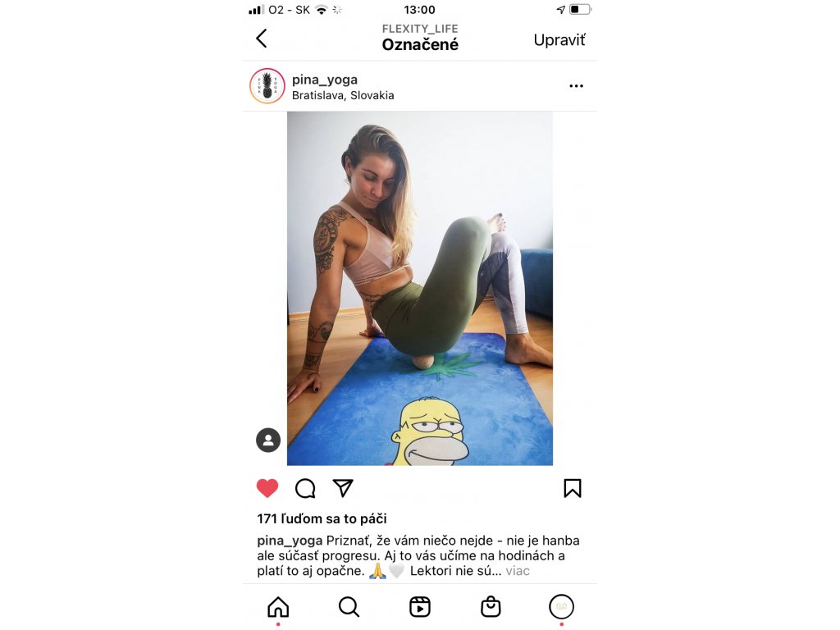Tap Upraviť to edit tagged posts
Screen dimensions: 840x630
click(x=559, y=40)
